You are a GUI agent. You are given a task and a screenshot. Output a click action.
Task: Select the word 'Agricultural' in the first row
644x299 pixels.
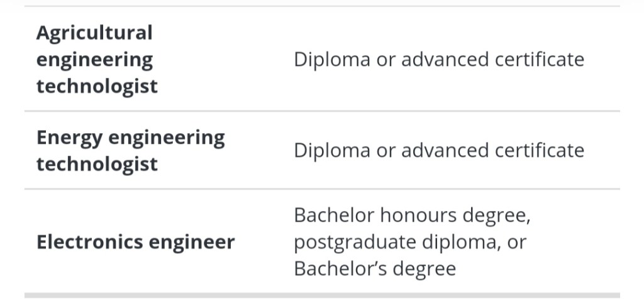94,33
